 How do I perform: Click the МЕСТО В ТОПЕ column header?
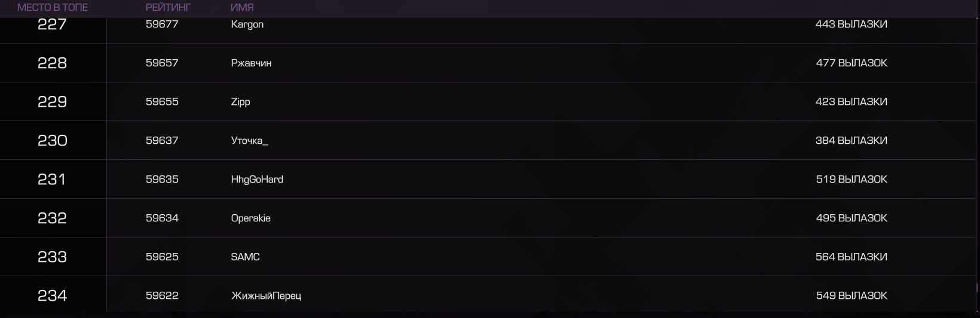pos(53,8)
